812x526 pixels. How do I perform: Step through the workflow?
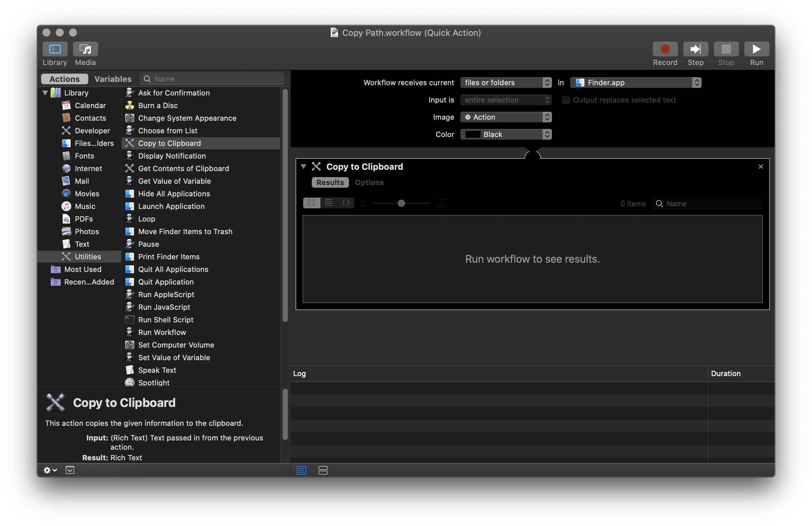pos(695,49)
